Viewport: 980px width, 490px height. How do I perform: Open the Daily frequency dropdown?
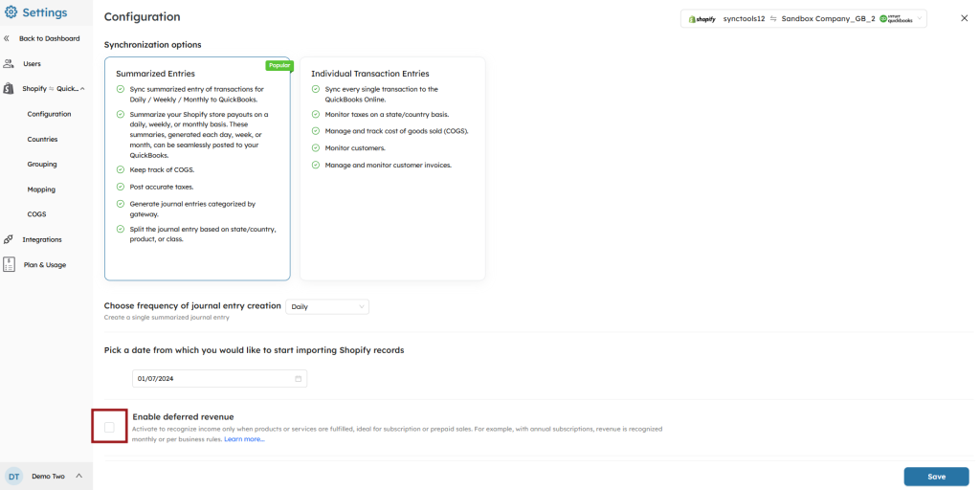point(327,306)
